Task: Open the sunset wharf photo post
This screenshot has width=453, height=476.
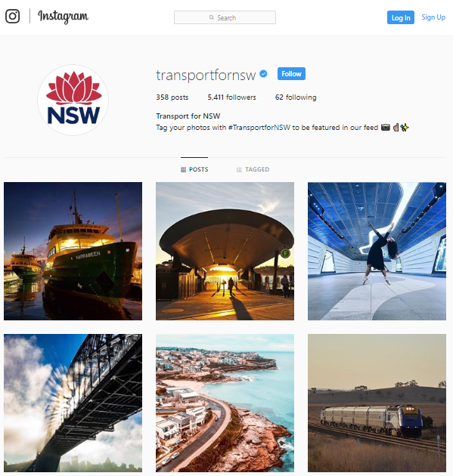Action: 225,251
